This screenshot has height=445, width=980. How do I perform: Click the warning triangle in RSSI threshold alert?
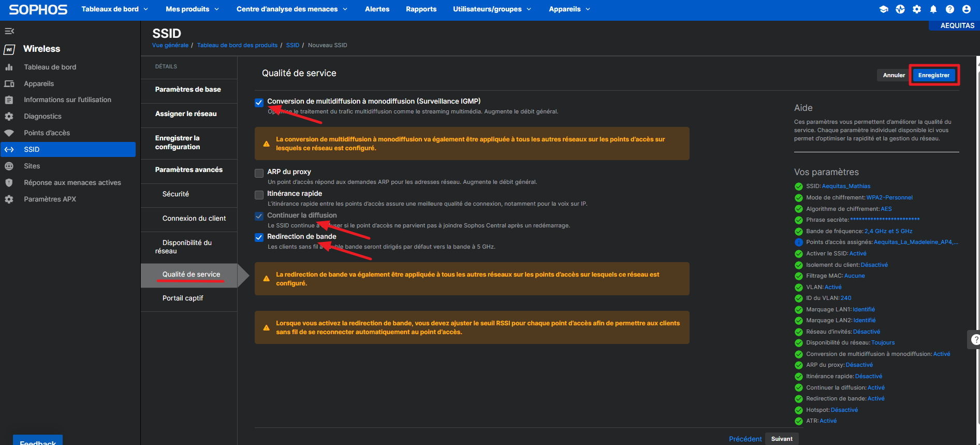click(266, 328)
